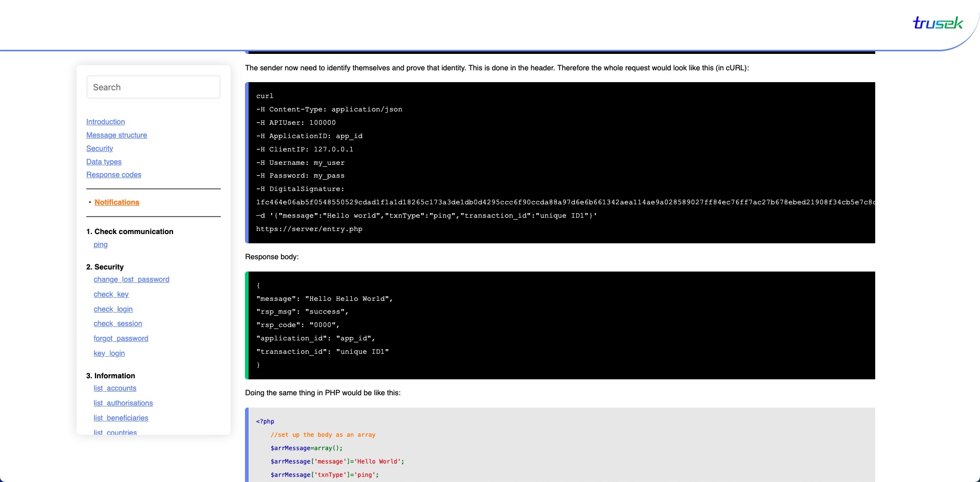This screenshot has width=980, height=482.
Task: Open the Introduction link
Action: 105,122
